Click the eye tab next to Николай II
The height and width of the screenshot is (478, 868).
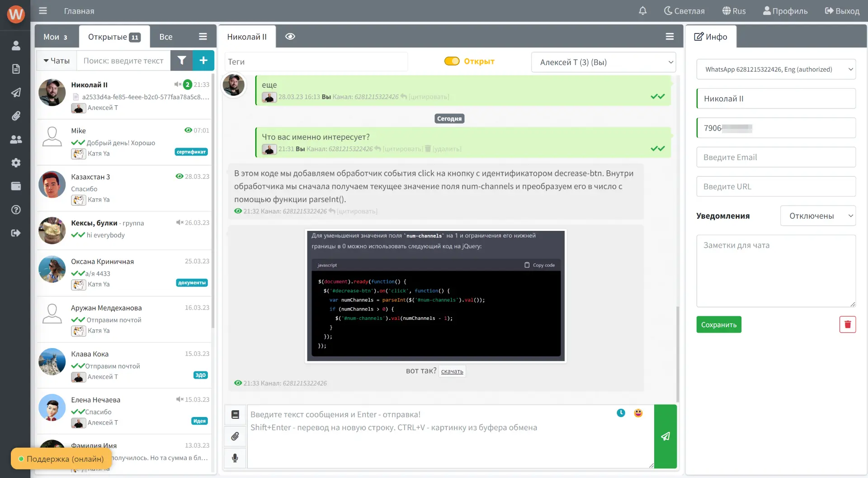click(x=290, y=37)
